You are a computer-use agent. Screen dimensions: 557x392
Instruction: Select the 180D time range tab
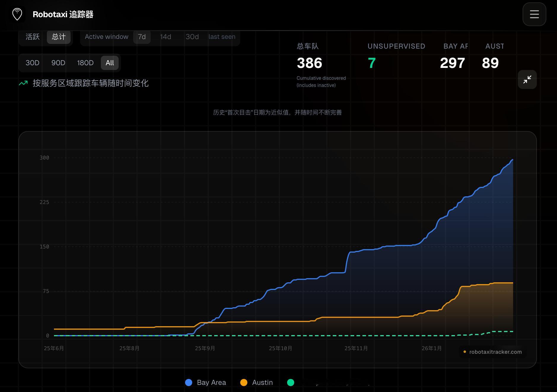coord(85,63)
